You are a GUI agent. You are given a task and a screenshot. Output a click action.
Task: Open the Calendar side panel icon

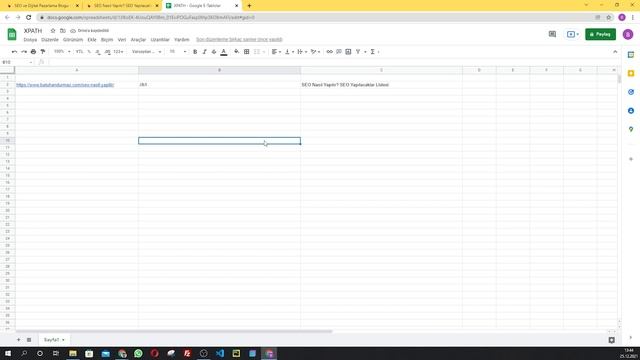click(x=631, y=55)
